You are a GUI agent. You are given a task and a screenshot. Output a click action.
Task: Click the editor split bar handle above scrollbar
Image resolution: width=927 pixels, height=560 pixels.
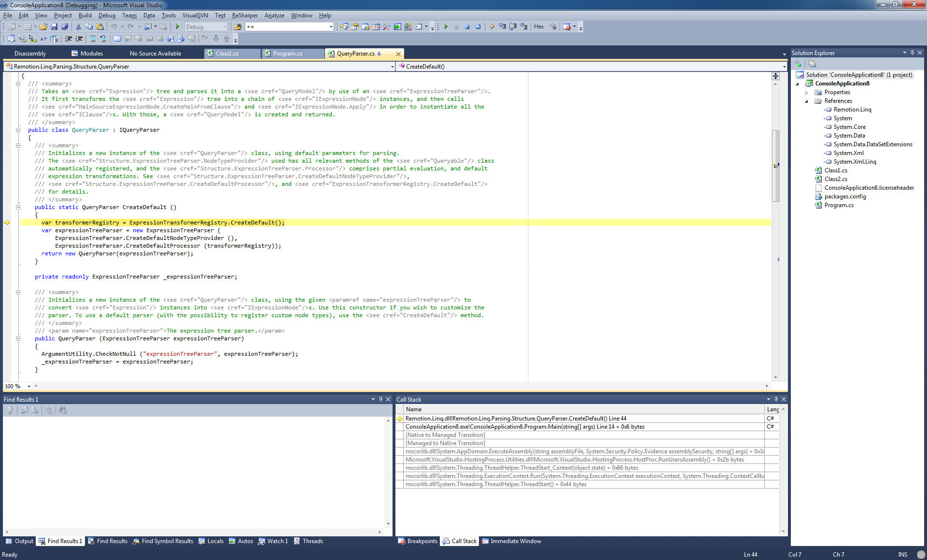pos(775,76)
